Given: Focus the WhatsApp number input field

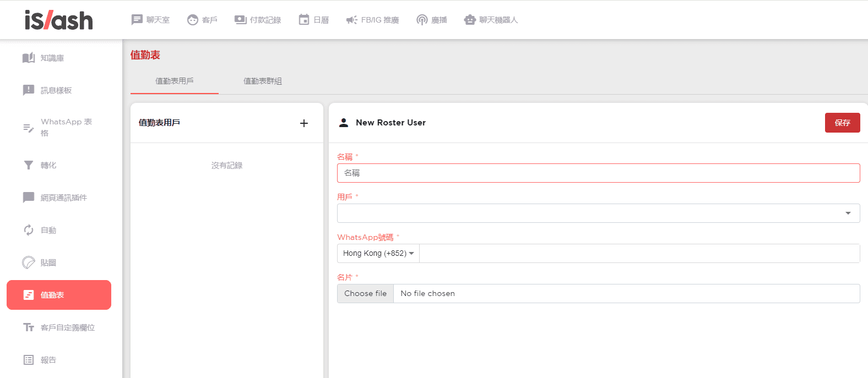Looking at the screenshot, I should (x=639, y=253).
